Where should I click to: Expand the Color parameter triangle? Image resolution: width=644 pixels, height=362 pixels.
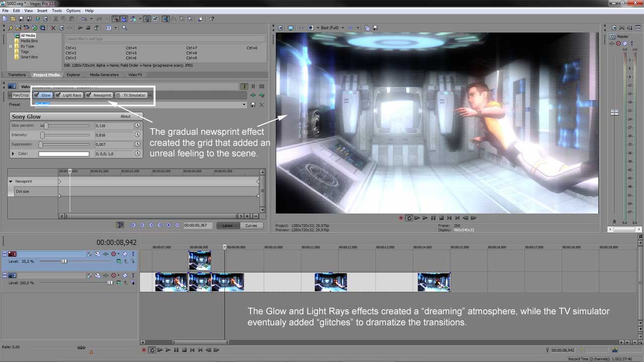point(13,154)
